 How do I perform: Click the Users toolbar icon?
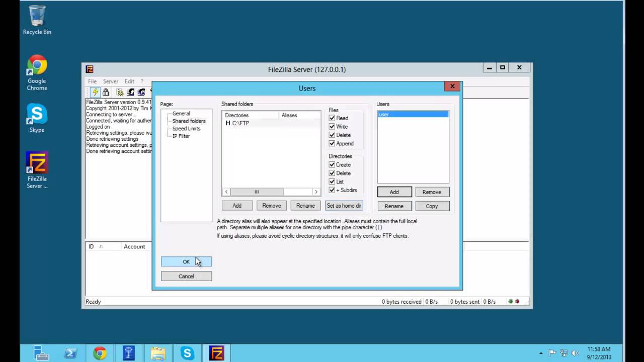pyautogui.click(x=131, y=92)
